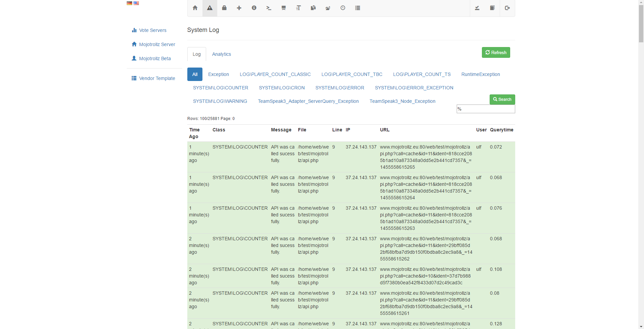Viewport: 644px width, 329px height.
Task: Click the home icon in top toolbar
Action: click(195, 8)
